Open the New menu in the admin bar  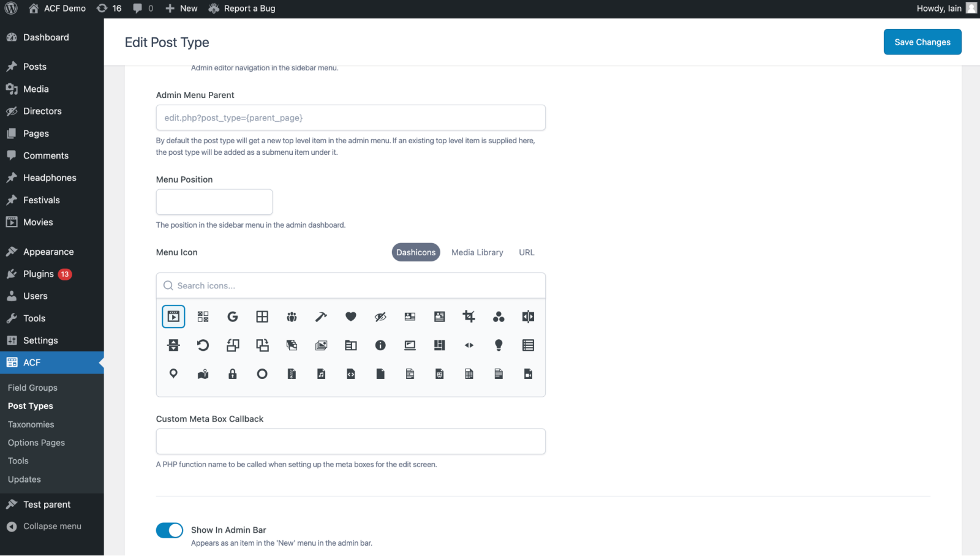point(181,8)
